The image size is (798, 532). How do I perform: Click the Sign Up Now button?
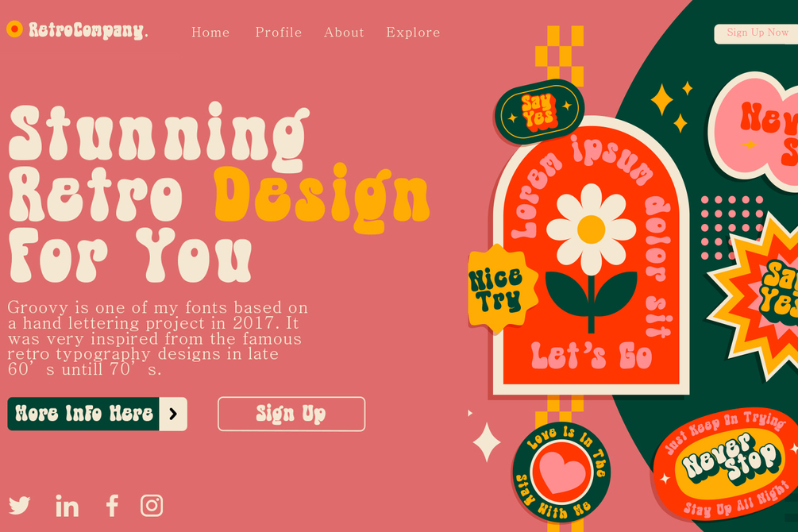[756, 33]
